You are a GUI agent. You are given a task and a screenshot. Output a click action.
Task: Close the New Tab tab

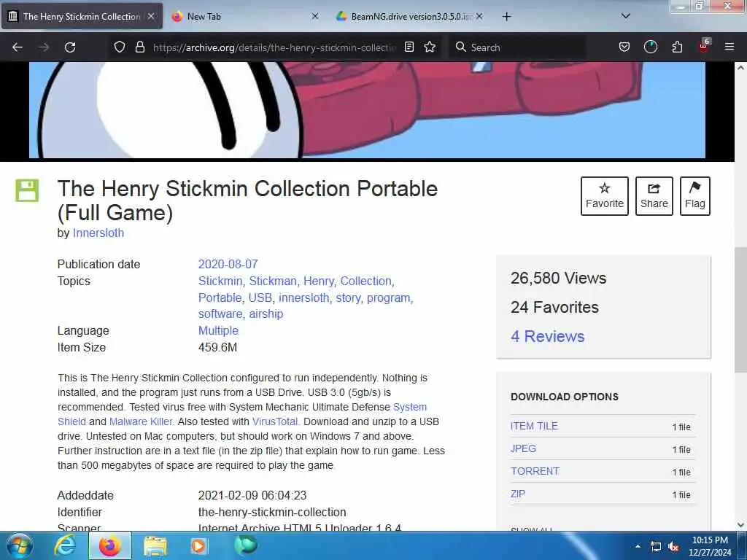coord(315,16)
